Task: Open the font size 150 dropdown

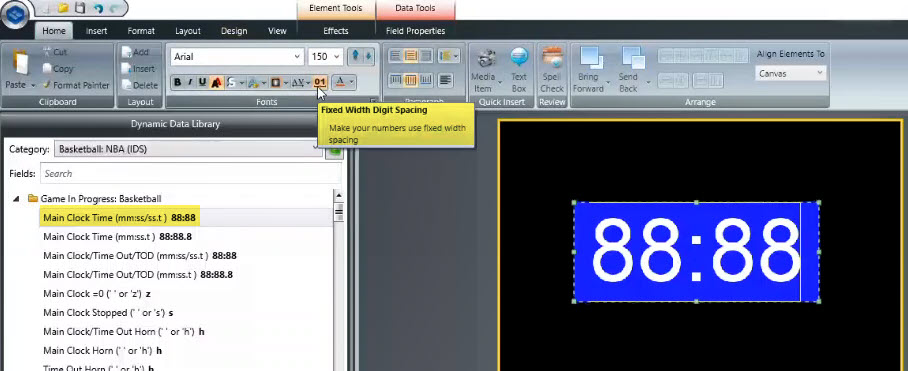Action: click(337, 57)
